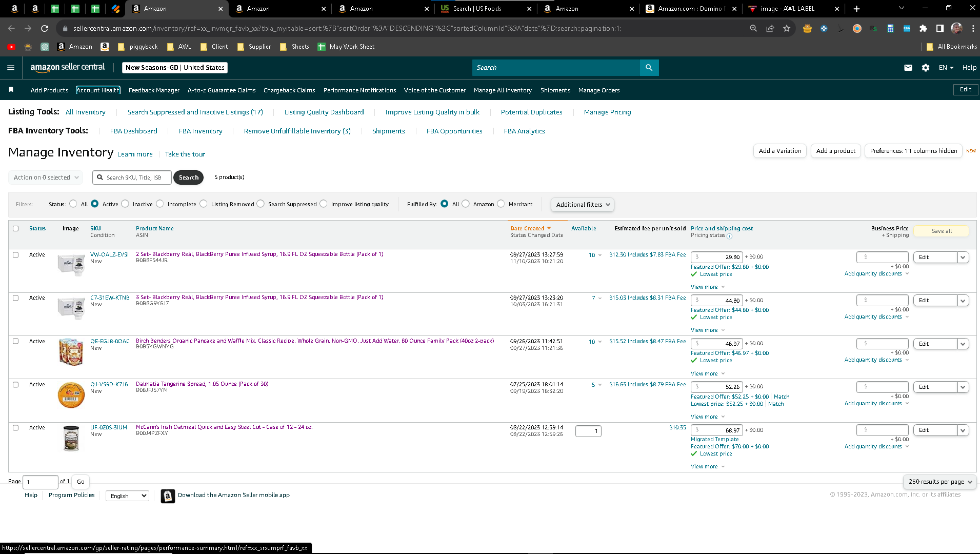Select the Inactive status filter

click(x=125, y=204)
